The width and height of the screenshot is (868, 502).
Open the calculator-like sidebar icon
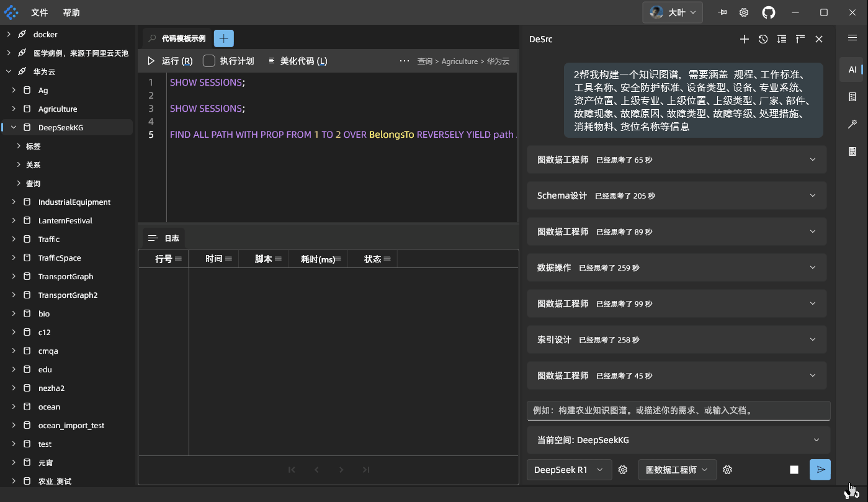pyautogui.click(x=852, y=151)
